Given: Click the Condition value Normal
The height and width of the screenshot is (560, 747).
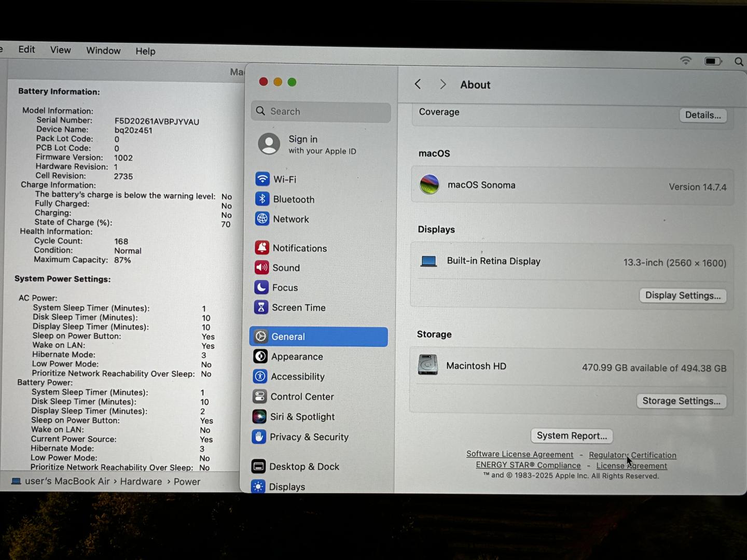Looking at the screenshot, I should point(128,250).
